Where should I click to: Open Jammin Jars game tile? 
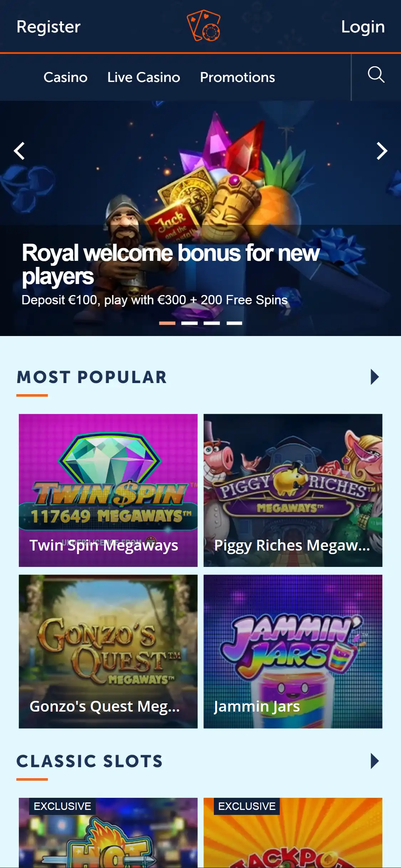(293, 651)
